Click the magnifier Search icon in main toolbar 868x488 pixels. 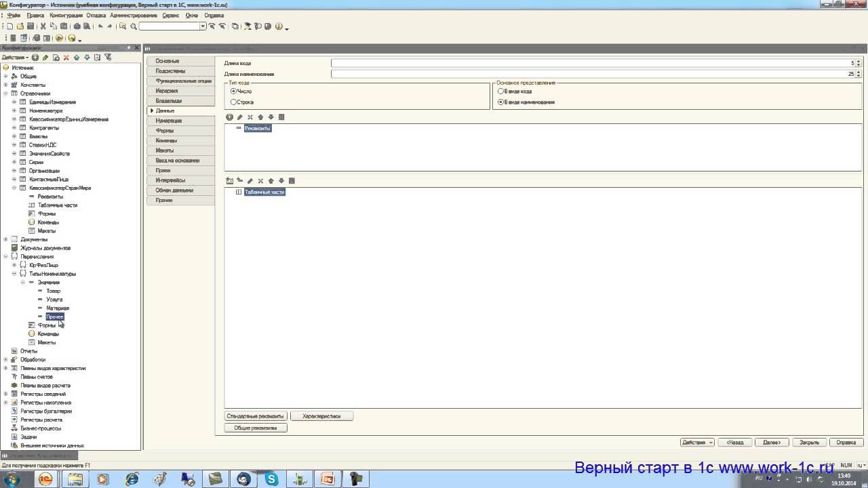click(134, 26)
